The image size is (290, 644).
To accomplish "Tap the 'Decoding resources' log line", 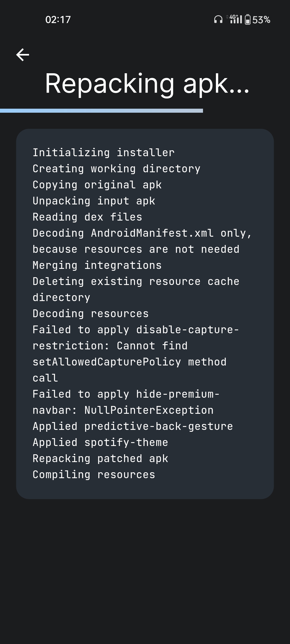I will (90, 313).
